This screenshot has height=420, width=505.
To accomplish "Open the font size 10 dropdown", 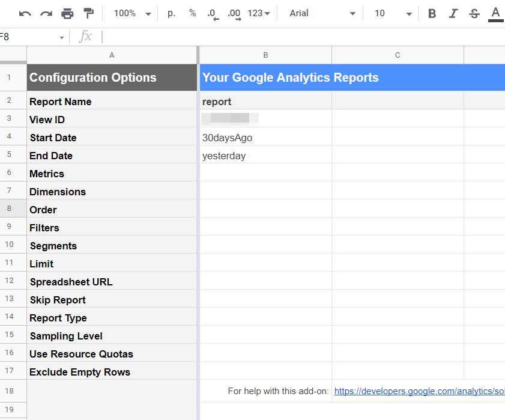I will tap(393, 14).
